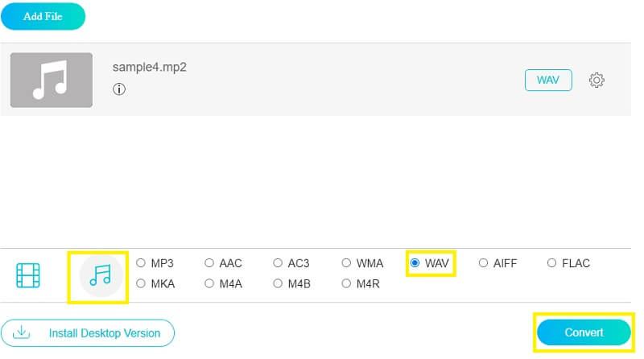The image size is (644, 359).
Task: Click Install Desktop Version button
Action: coord(88,332)
